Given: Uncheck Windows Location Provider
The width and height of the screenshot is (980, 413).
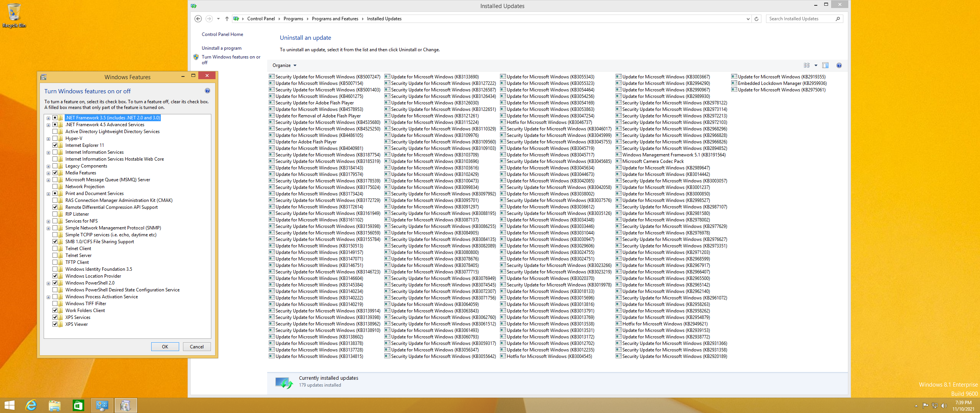Looking at the screenshot, I should (55, 276).
